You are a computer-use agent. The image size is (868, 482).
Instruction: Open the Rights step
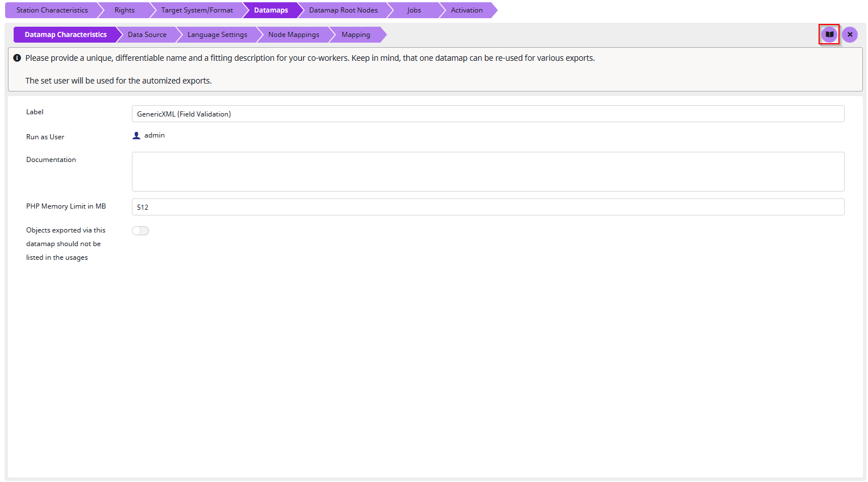124,10
